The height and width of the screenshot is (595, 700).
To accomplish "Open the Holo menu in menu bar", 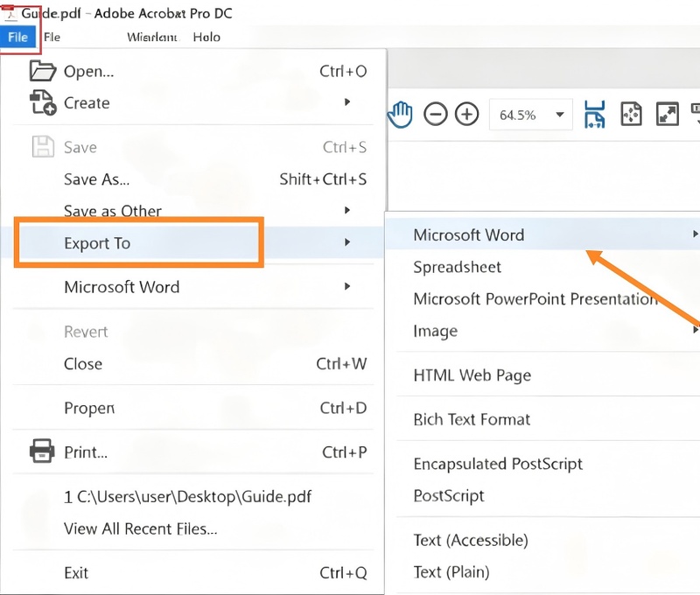I will 206,37.
